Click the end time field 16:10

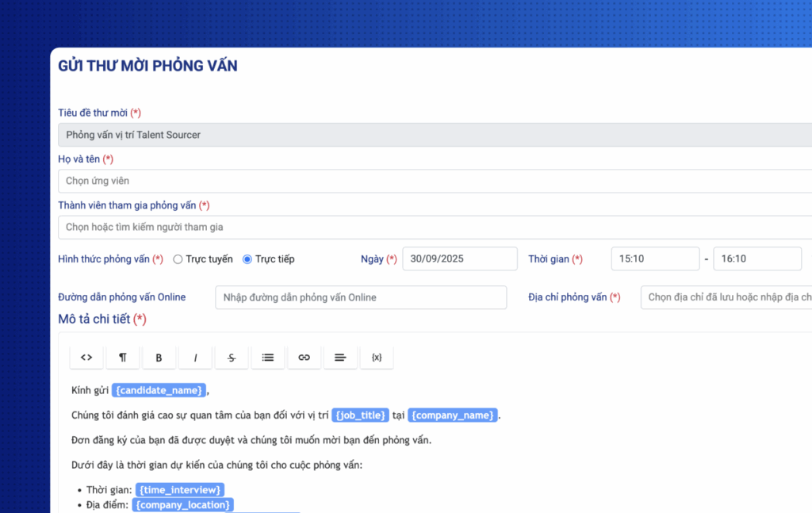(757, 259)
